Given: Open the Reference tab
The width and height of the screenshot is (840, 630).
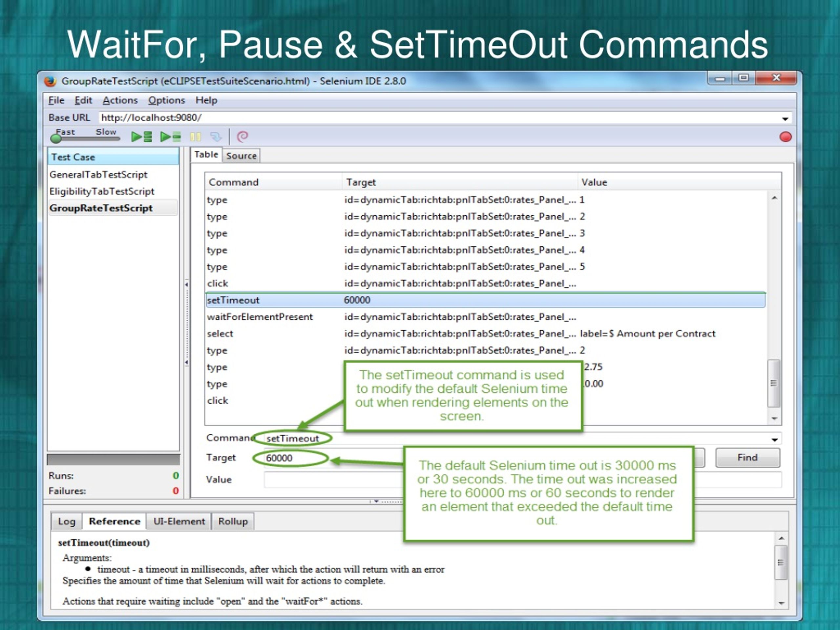Looking at the screenshot, I should click(x=114, y=521).
